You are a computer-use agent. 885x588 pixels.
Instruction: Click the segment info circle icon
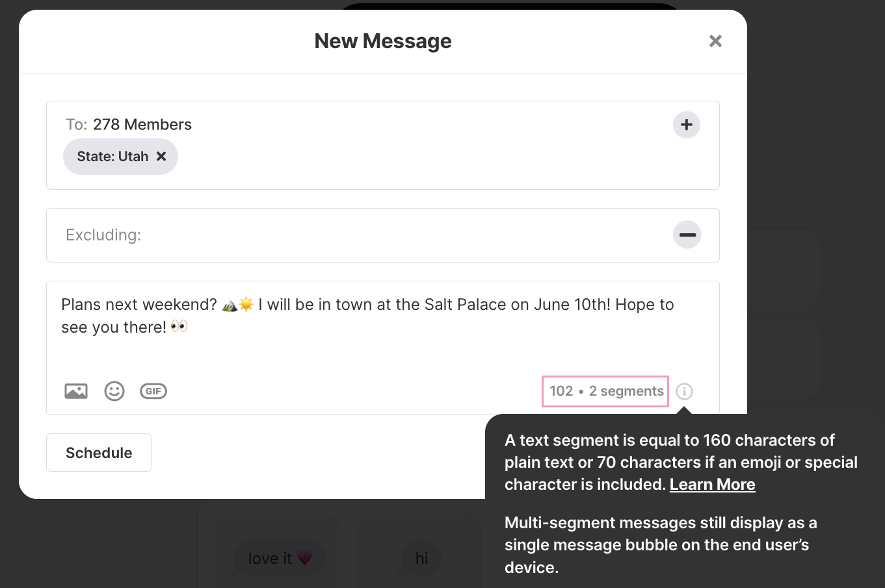pyautogui.click(x=684, y=391)
